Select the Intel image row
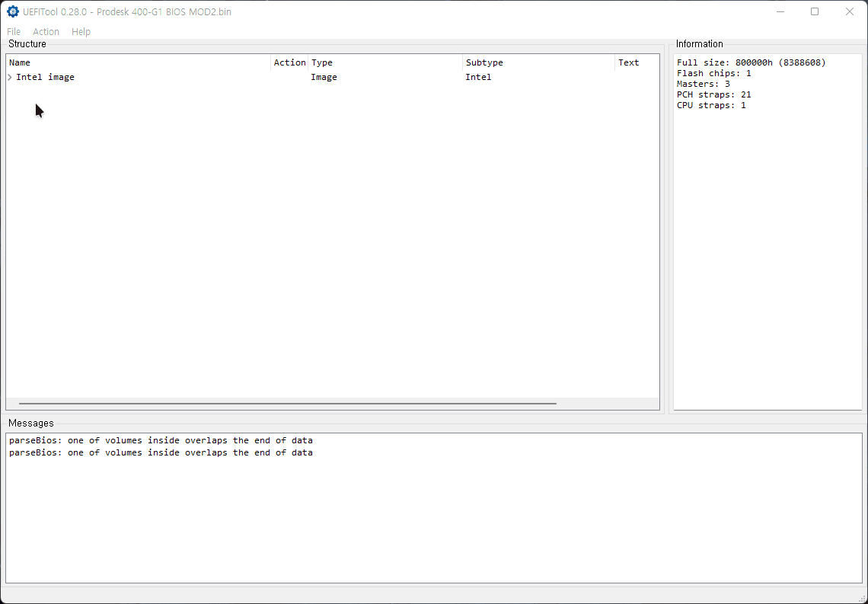 [332, 78]
